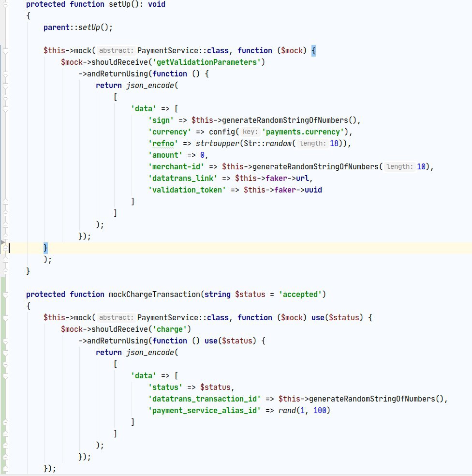
Task: Click the 'amount' array key
Action: click(x=165, y=155)
